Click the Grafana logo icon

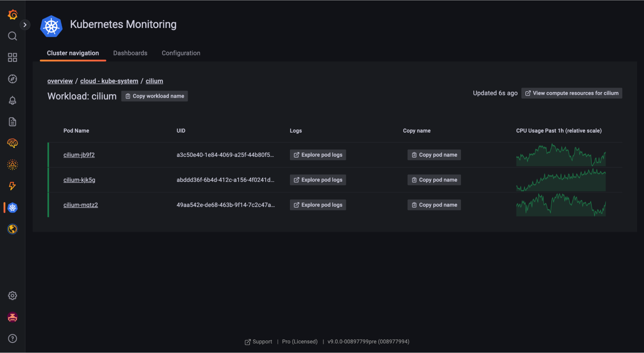tap(13, 14)
